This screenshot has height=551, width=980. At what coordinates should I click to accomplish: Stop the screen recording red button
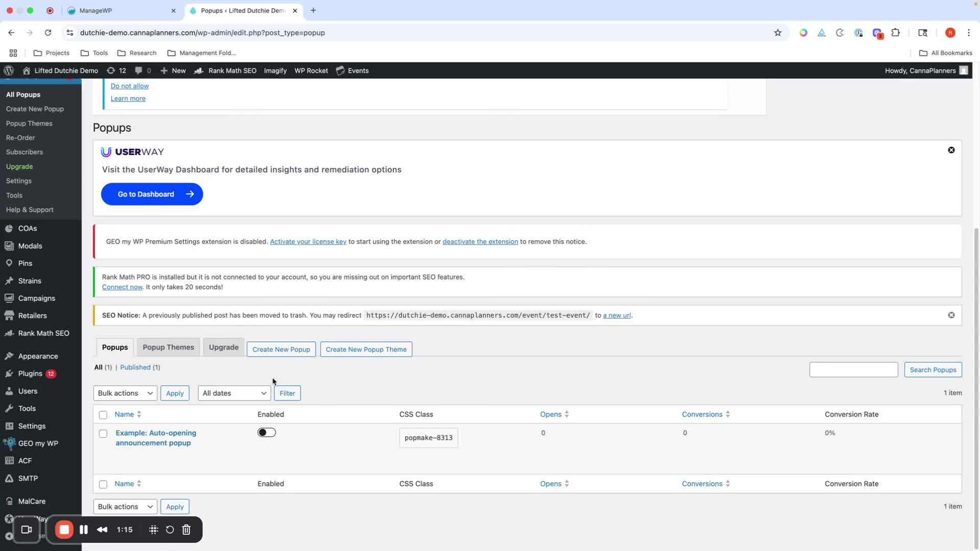point(64,530)
